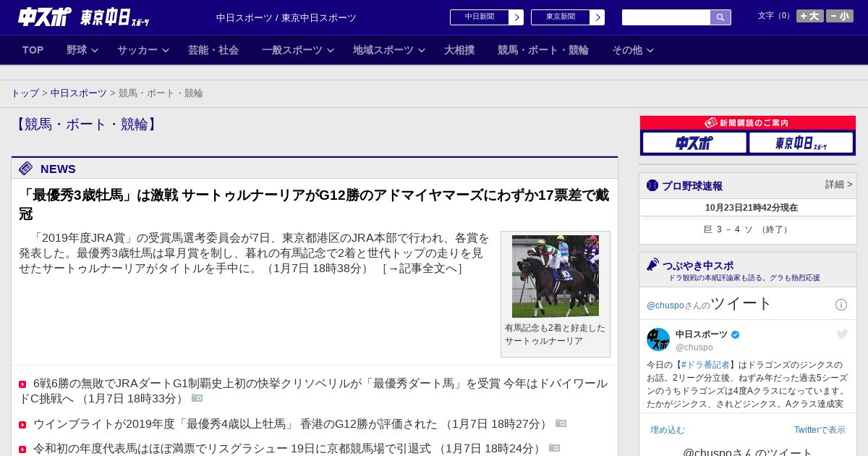This screenshot has height=456, width=868.
Task: Click the 新聞購読のご案内 header
Action: click(748, 123)
